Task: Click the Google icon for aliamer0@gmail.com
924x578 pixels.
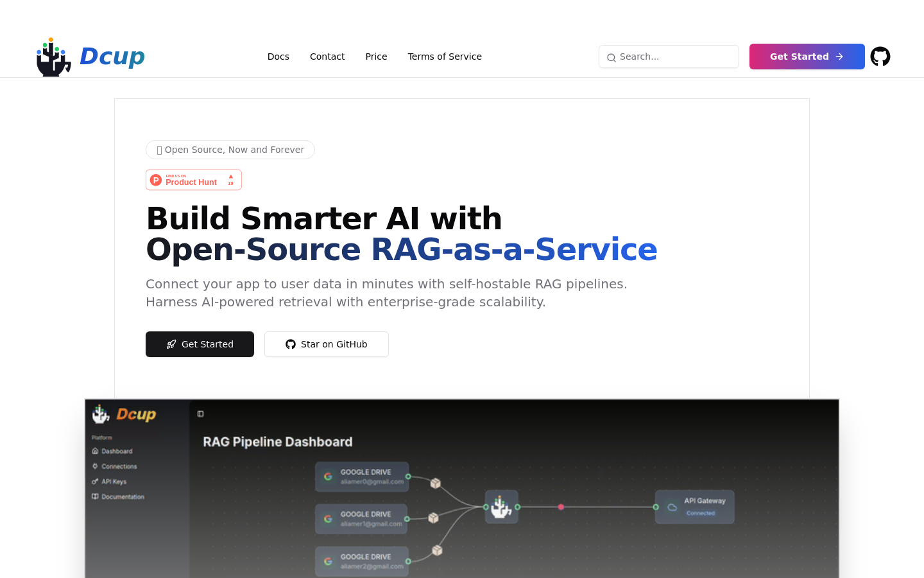Action: [328, 477]
